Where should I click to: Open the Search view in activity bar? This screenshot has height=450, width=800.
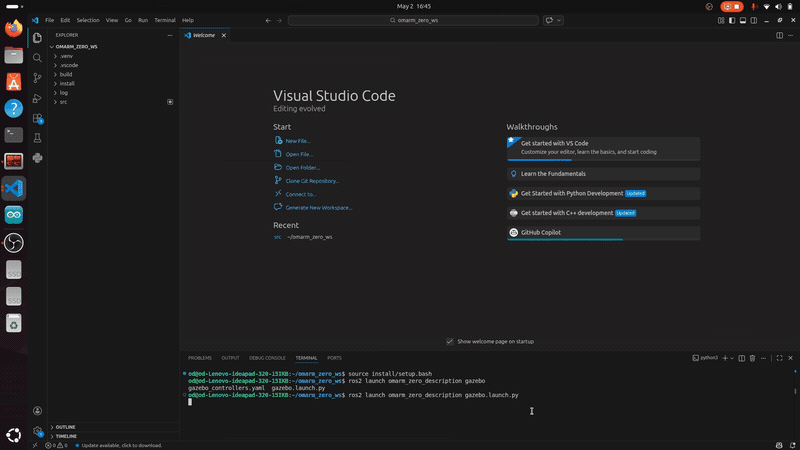coord(37,58)
